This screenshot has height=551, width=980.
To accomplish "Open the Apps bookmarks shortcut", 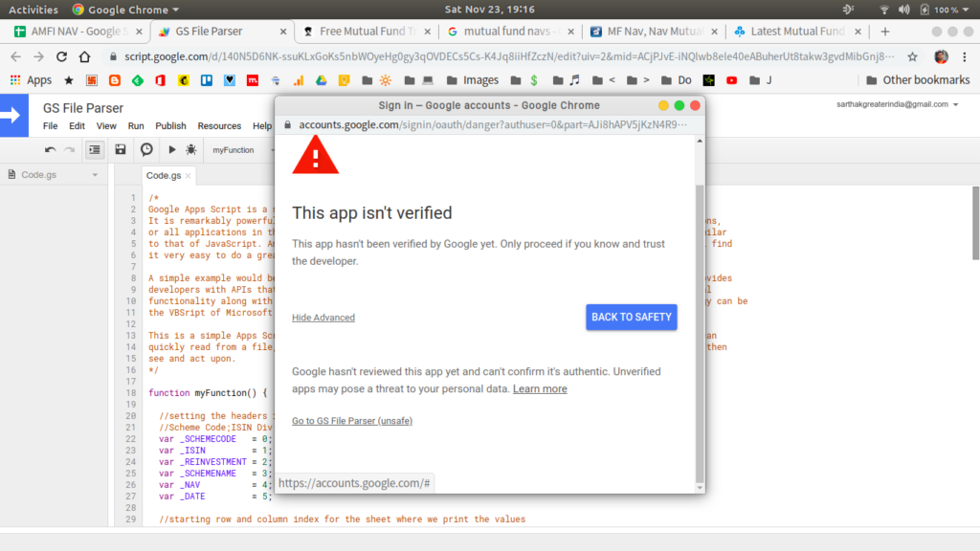I will coord(31,80).
